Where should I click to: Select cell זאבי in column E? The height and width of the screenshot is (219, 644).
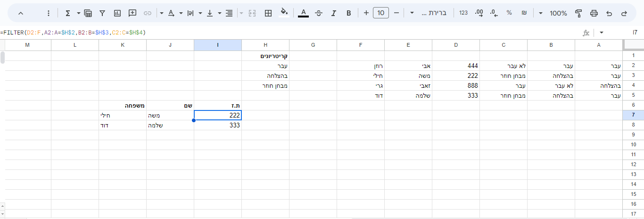(408, 85)
